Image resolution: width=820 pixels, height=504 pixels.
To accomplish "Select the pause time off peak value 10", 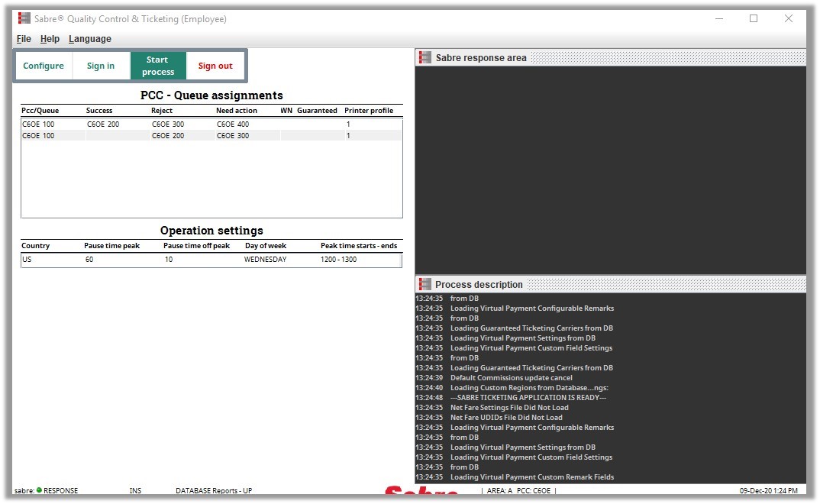I will click(169, 260).
